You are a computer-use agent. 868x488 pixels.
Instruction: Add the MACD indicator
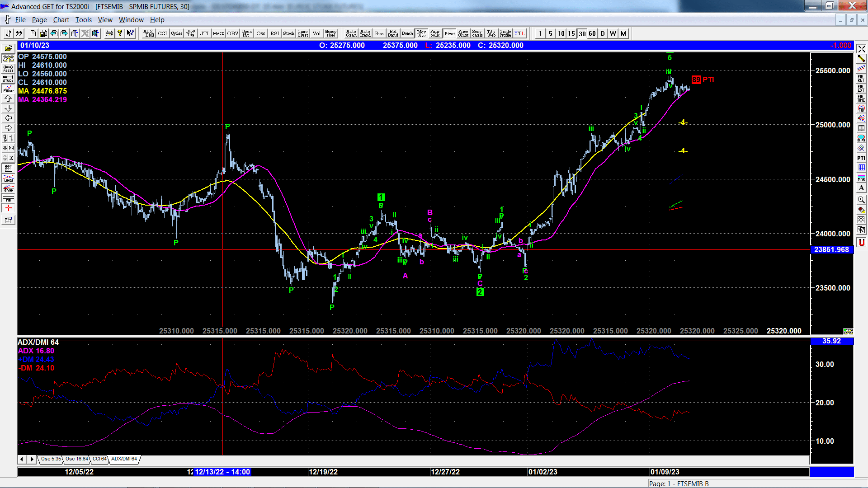click(x=218, y=33)
